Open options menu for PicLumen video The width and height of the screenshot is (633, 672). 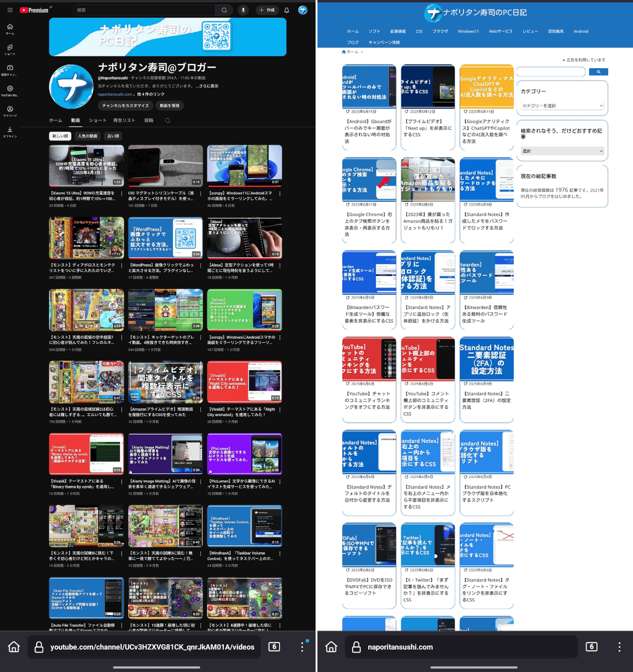pyautogui.click(x=280, y=481)
